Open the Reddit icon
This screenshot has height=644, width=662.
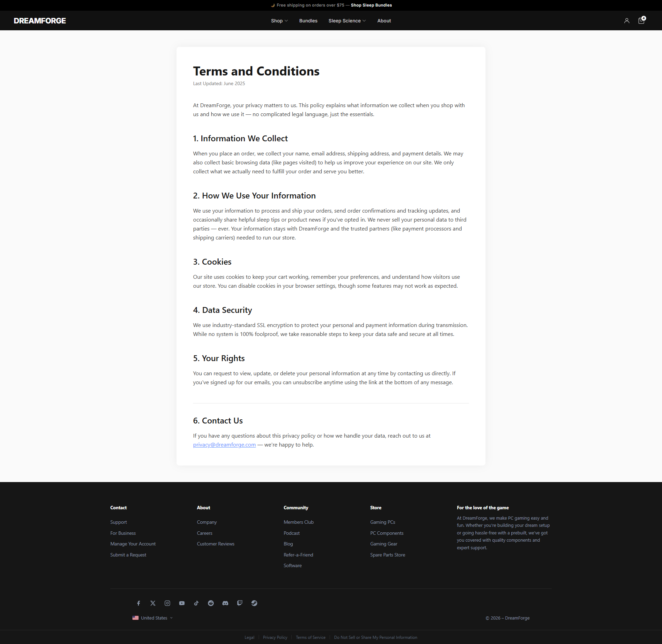coord(211,603)
